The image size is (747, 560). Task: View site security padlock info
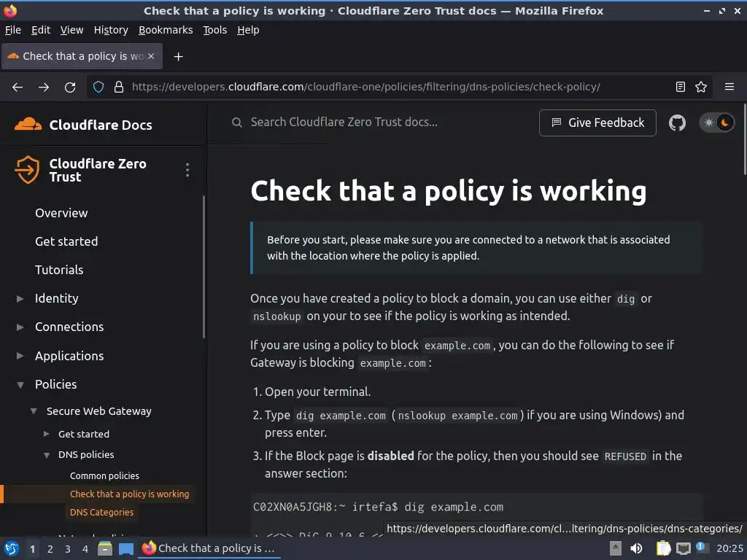point(119,87)
